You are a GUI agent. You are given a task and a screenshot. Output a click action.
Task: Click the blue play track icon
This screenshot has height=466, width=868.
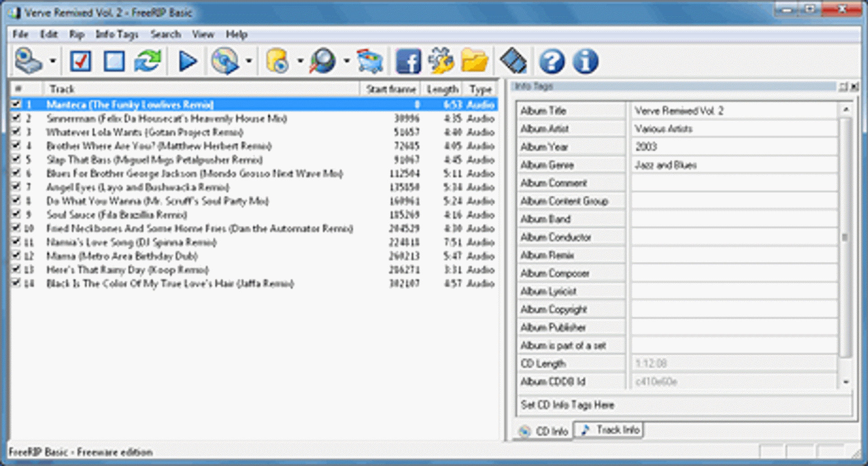tap(188, 61)
